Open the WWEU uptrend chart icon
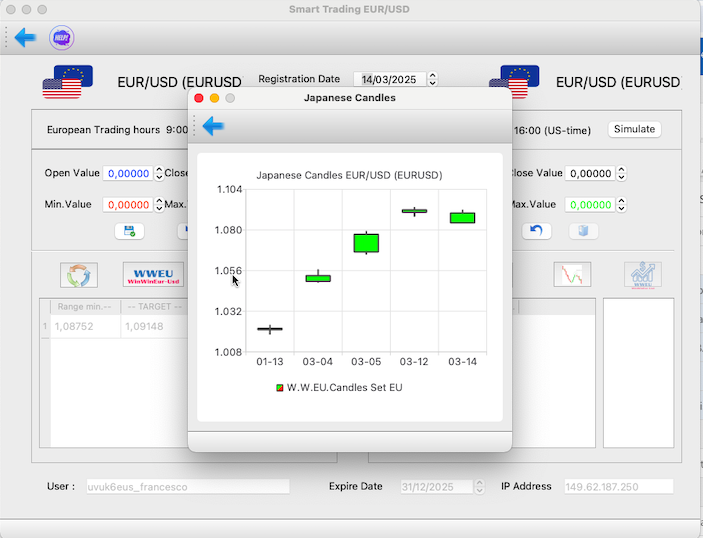 642,275
